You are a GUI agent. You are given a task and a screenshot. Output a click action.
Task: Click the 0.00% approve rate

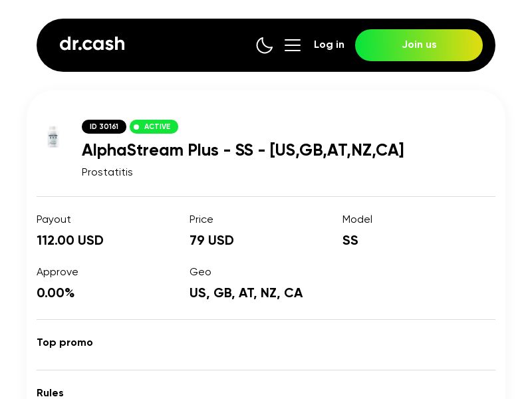[56, 293]
